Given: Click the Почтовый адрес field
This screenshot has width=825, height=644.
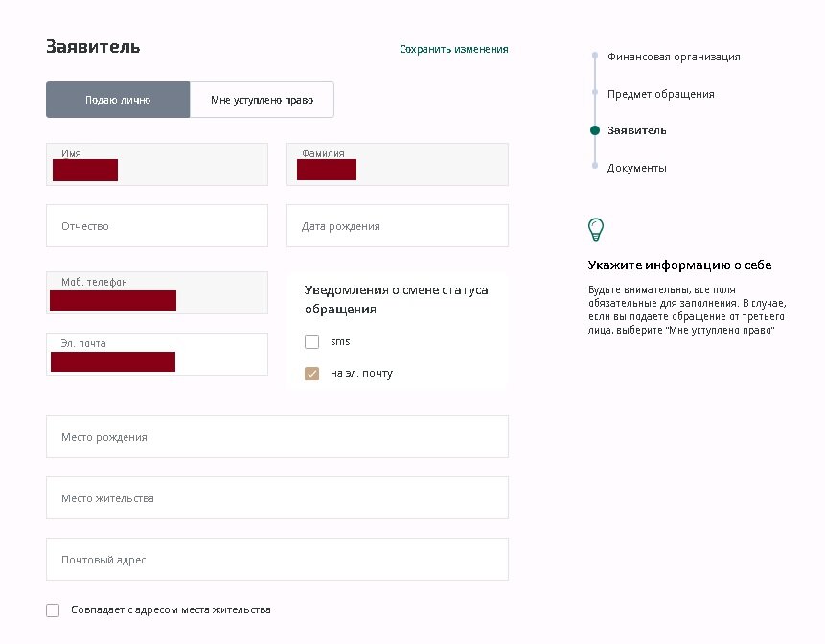Looking at the screenshot, I should coord(277,559).
